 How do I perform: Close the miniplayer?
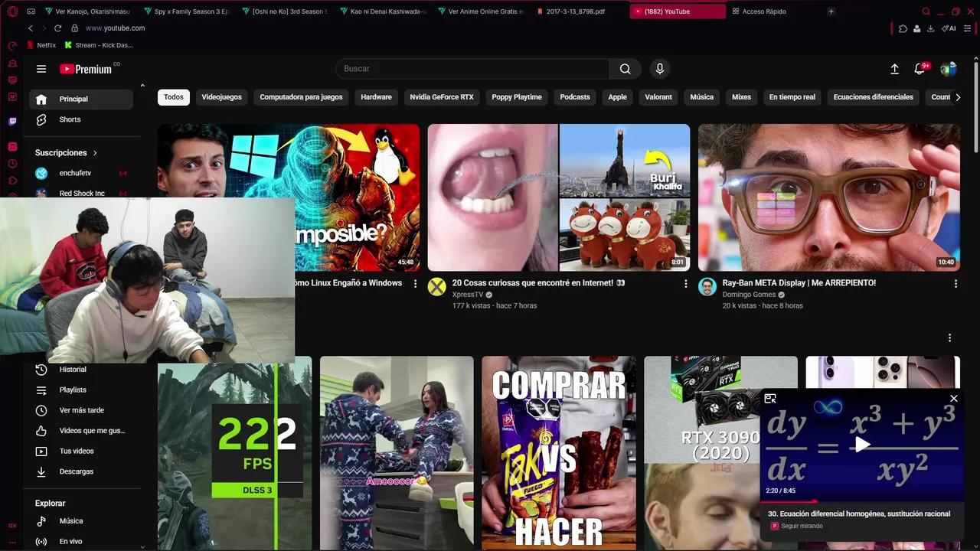coord(953,399)
